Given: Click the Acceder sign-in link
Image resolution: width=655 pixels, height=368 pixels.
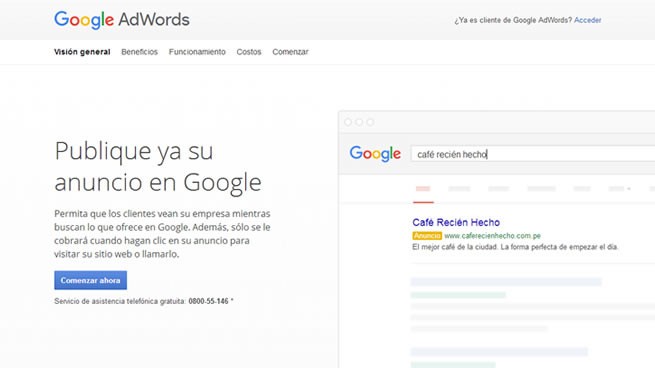Looking at the screenshot, I should pyautogui.click(x=587, y=20).
